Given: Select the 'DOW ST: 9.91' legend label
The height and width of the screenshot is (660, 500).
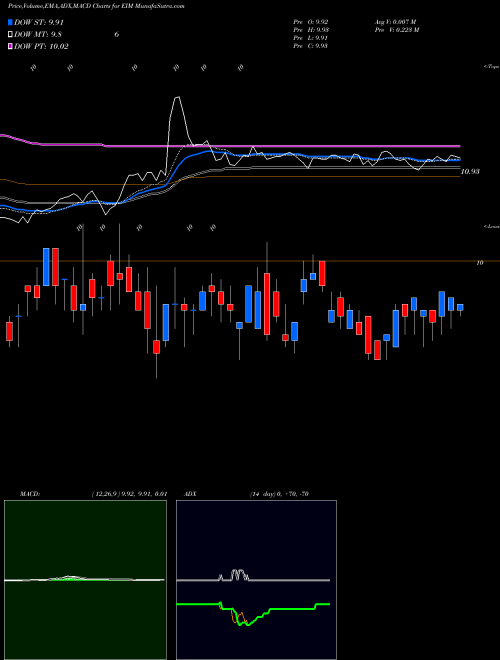Looking at the screenshot, I should click(x=39, y=23).
